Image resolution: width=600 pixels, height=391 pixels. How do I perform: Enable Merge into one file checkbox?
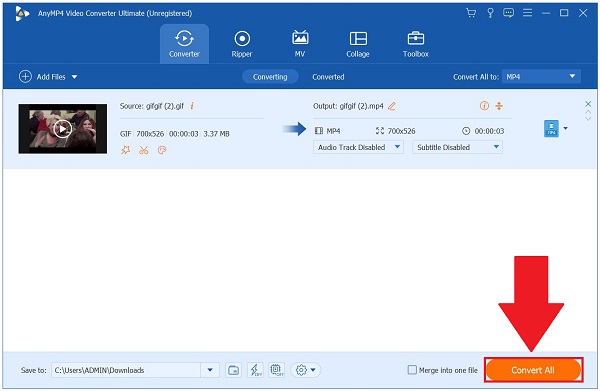tap(412, 370)
